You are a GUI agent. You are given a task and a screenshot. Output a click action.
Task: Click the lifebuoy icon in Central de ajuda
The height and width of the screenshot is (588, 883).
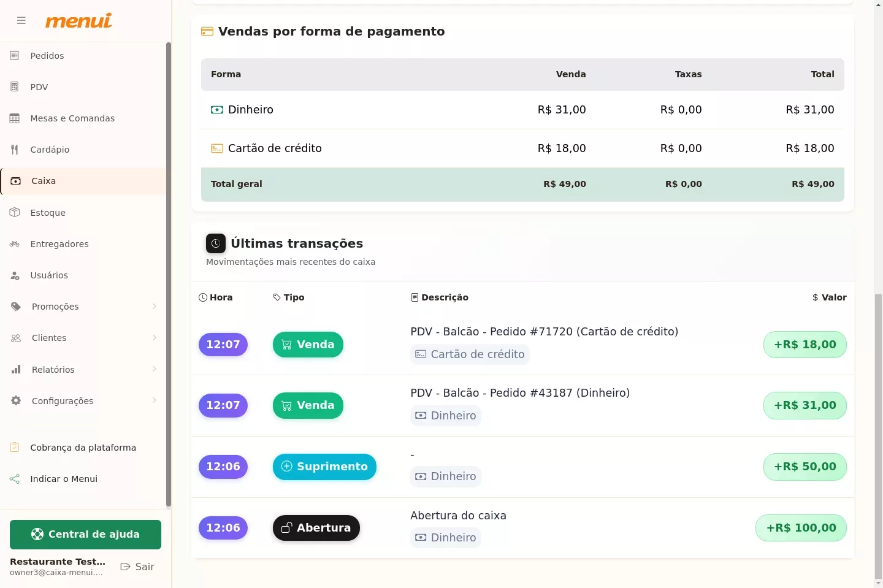pos(37,534)
